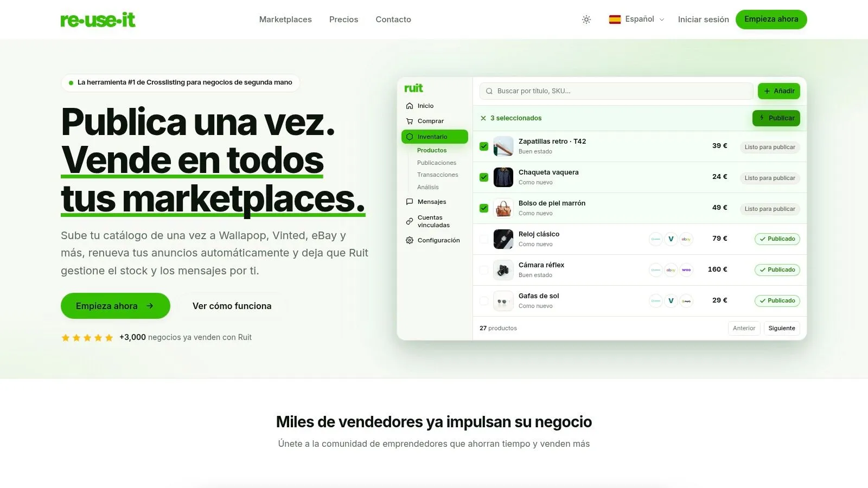Click the Wallapop icon on Cámara réflex row

tap(656, 270)
